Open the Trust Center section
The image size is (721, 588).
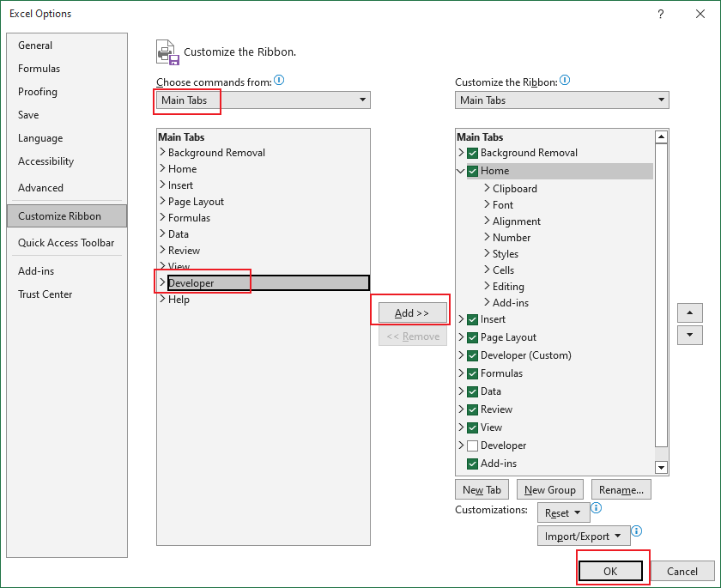(x=45, y=294)
